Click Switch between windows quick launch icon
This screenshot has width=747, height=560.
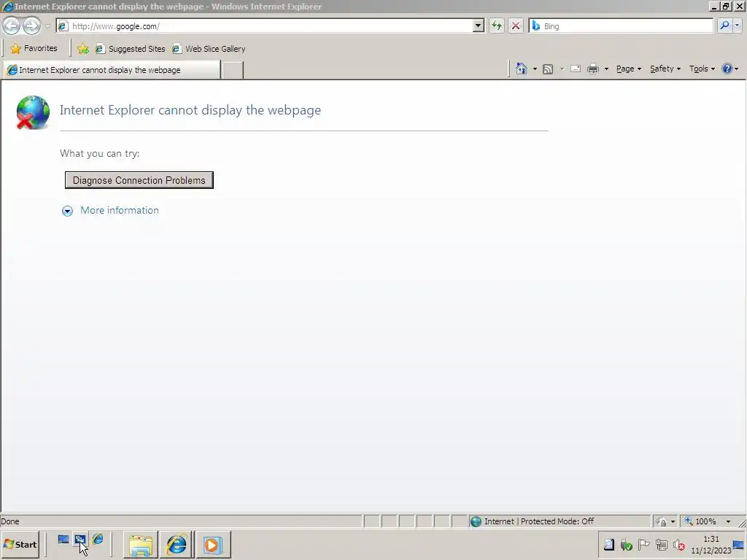[x=80, y=540]
